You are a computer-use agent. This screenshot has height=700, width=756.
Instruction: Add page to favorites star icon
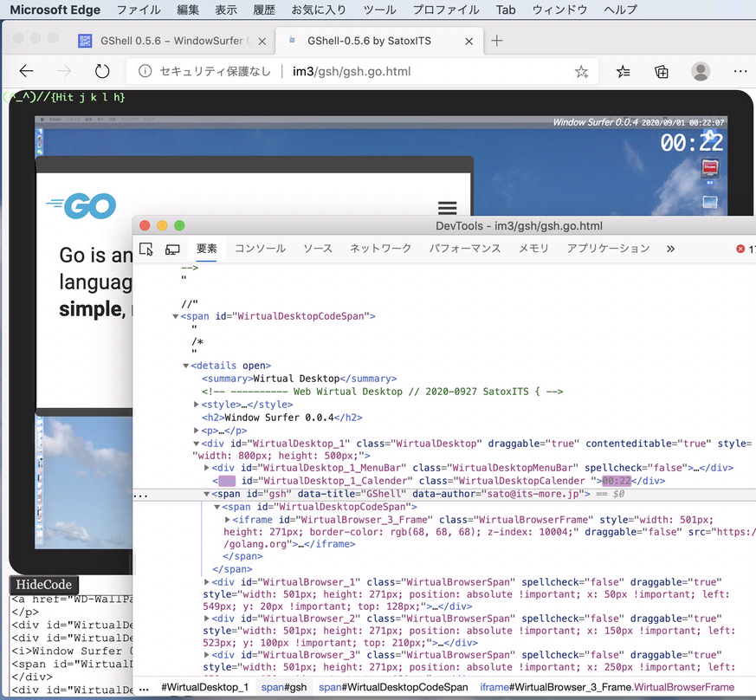(581, 72)
